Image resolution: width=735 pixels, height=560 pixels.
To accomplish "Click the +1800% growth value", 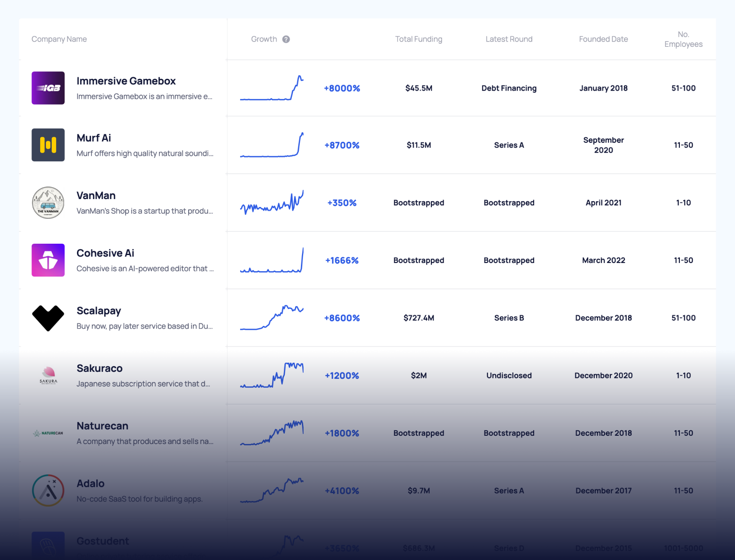I will tap(342, 433).
